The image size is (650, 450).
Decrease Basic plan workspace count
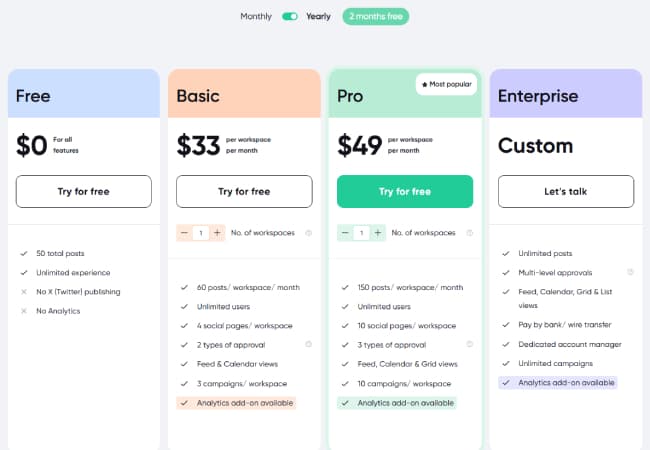184,233
